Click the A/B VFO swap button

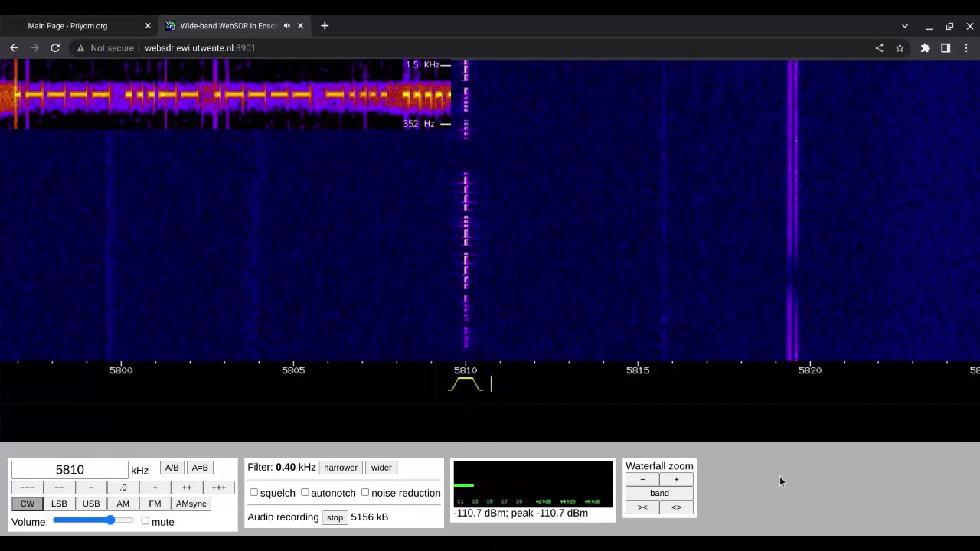pyautogui.click(x=171, y=468)
